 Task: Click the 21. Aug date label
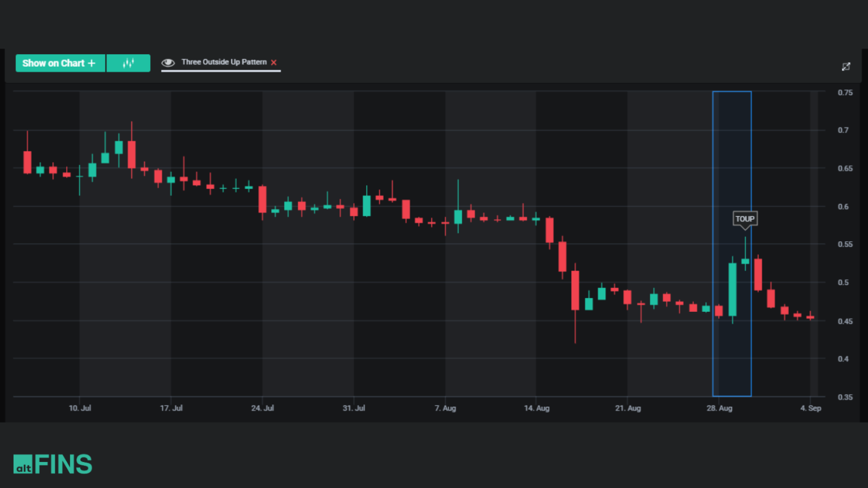pyautogui.click(x=628, y=408)
